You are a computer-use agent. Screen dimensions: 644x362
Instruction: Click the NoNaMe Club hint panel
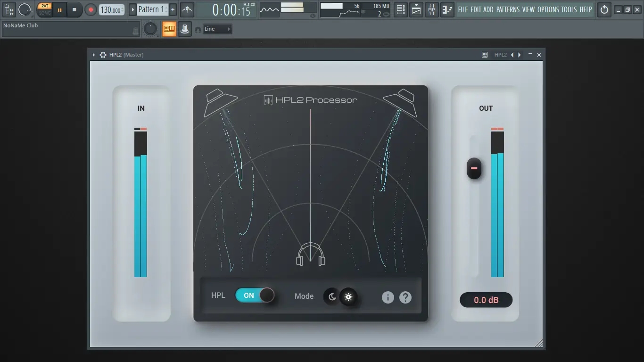[x=71, y=29]
